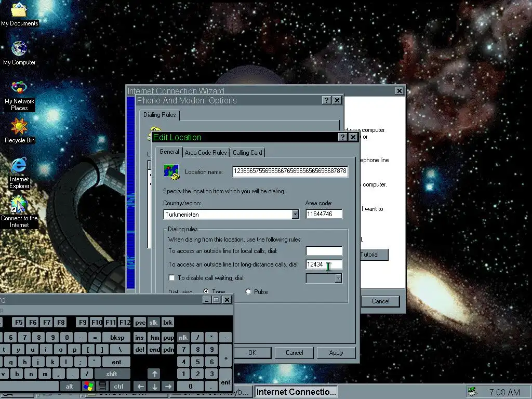532x399 pixels.
Task: Click the bksp key on keyboard
Action: [117, 337]
